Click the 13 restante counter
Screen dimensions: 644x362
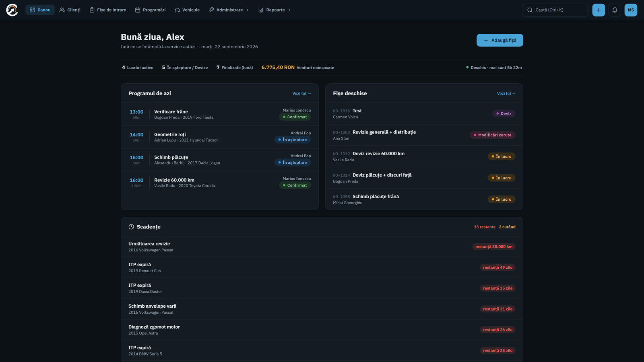(x=485, y=227)
